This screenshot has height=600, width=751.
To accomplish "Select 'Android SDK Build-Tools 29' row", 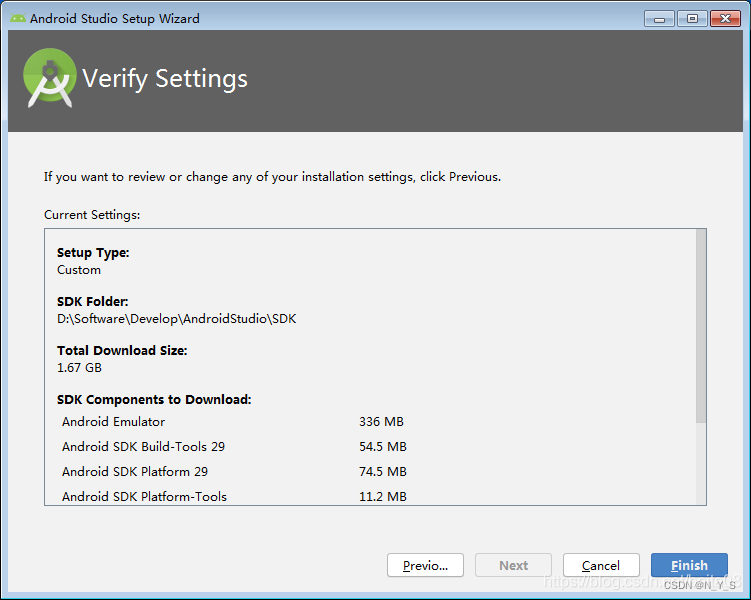I will tap(233, 446).
